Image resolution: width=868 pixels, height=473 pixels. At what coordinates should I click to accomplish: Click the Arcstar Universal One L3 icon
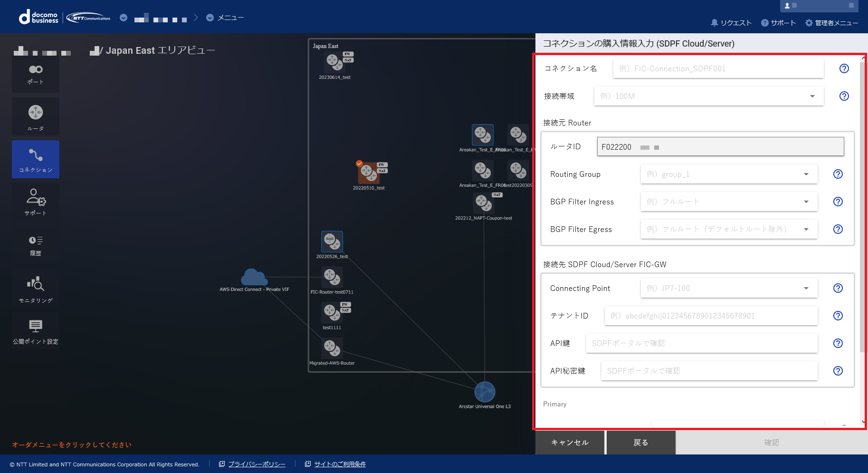coord(485,392)
